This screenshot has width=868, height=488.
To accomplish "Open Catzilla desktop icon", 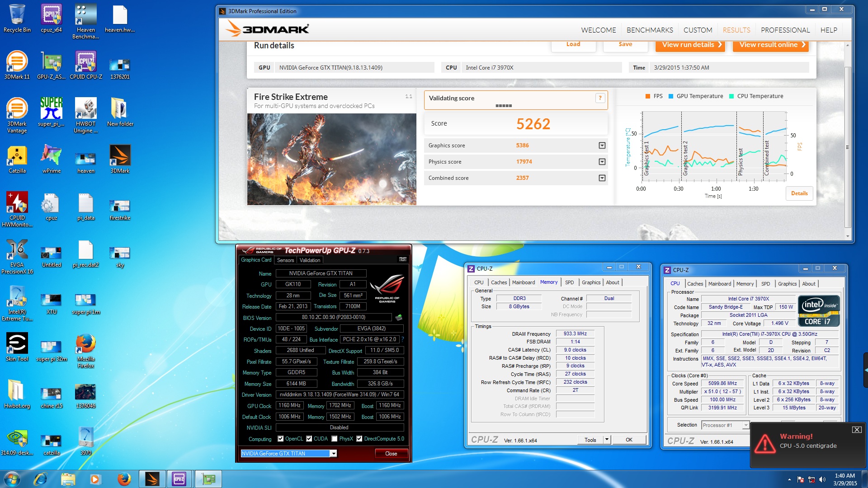I will click(x=17, y=159).
